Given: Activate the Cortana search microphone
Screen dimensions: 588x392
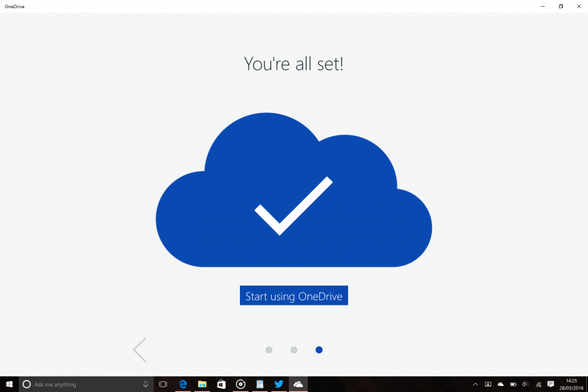Looking at the screenshot, I should (x=146, y=384).
